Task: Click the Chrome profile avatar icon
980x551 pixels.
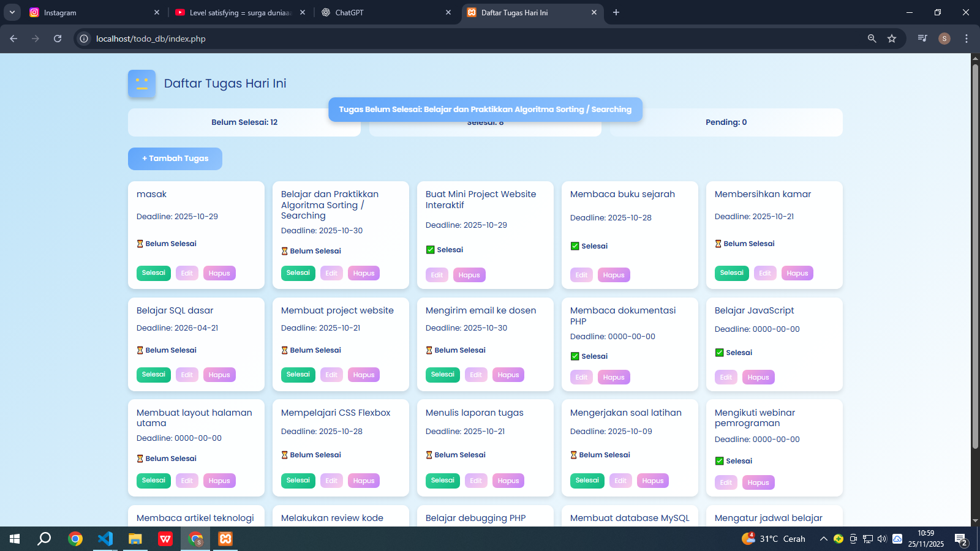Action: click(944, 39)
